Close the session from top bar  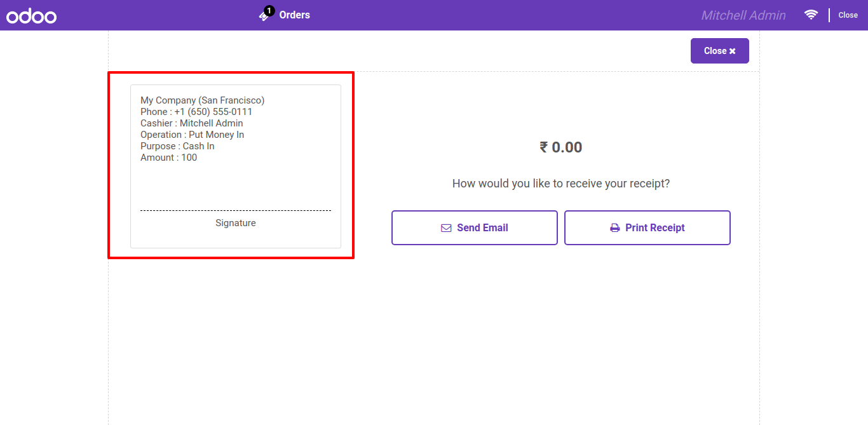[x=848, y=15]
